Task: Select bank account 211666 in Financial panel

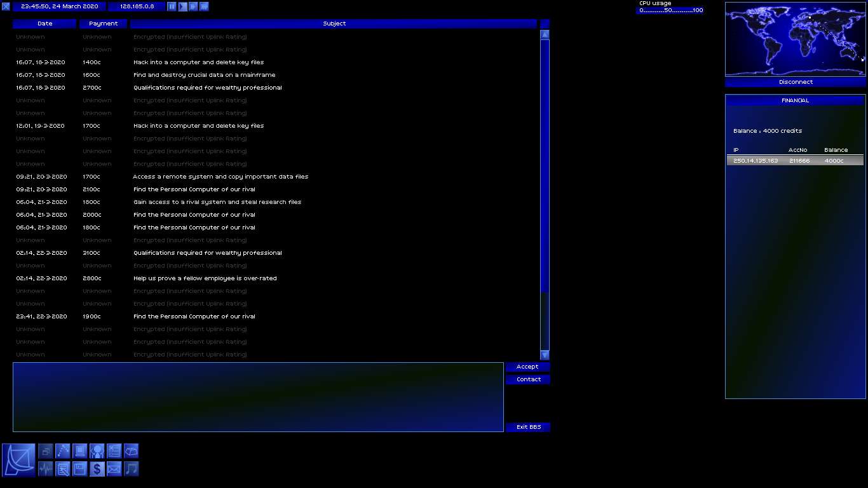Action: pyautogui.click(x=794, y=161)
